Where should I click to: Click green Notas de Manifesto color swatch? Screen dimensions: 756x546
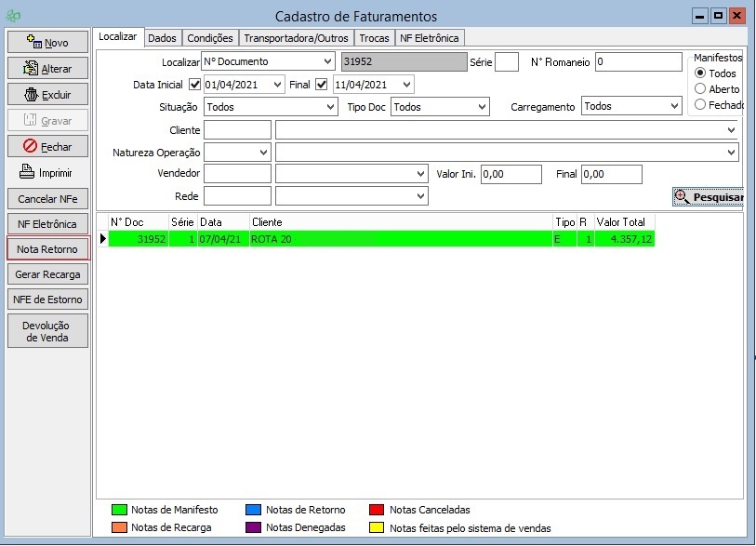[119, 510]
